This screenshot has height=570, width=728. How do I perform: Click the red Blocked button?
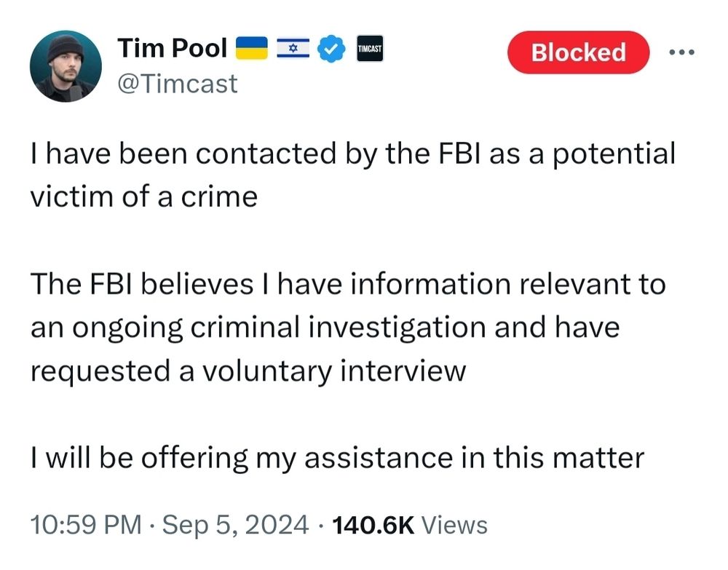(578, 52)
